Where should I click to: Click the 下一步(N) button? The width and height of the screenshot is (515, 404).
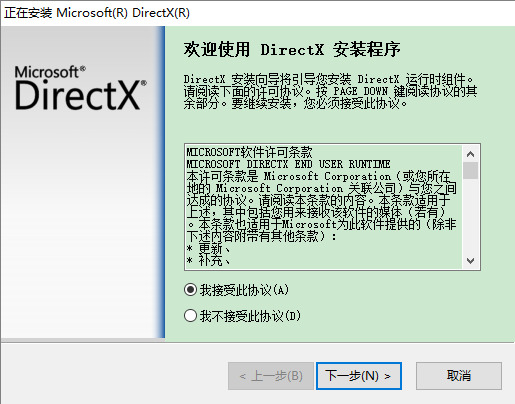coord(359,376)
